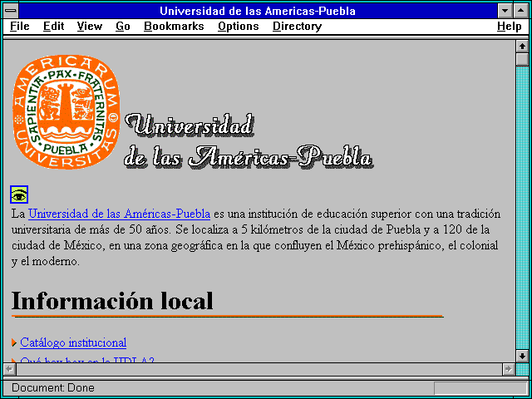Open the Bookmarks menu

point(174,26)
